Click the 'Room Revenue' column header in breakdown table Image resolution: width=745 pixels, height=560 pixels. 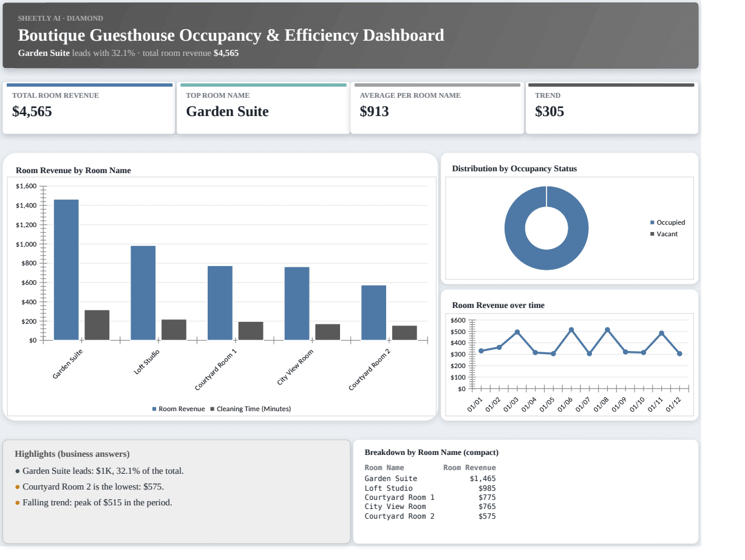tap(469, 468)
